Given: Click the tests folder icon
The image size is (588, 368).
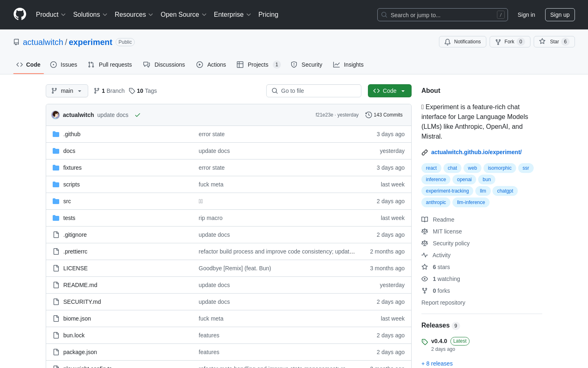Looking at the screenshot, I should (x=56, y=218).
